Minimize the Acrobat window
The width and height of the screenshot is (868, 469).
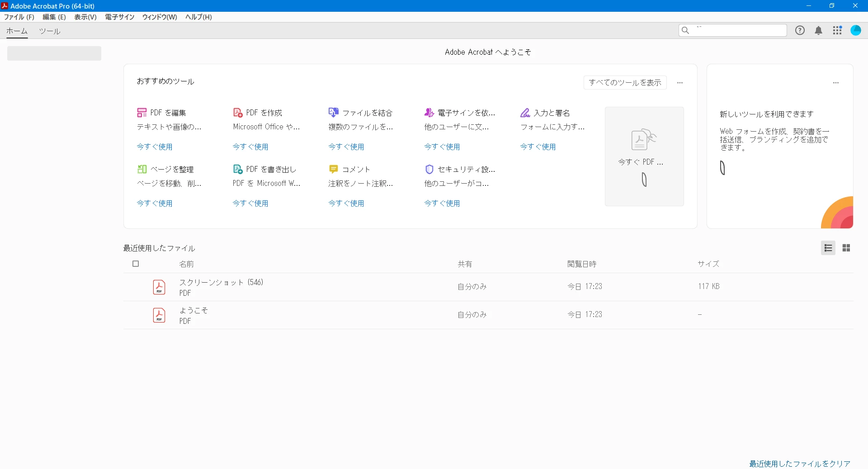[x=809, y=6]
